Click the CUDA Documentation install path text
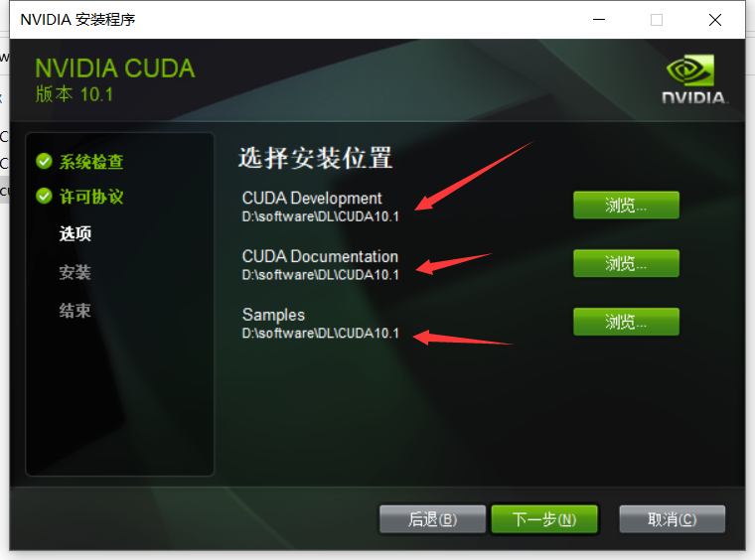 pos(320,275)
